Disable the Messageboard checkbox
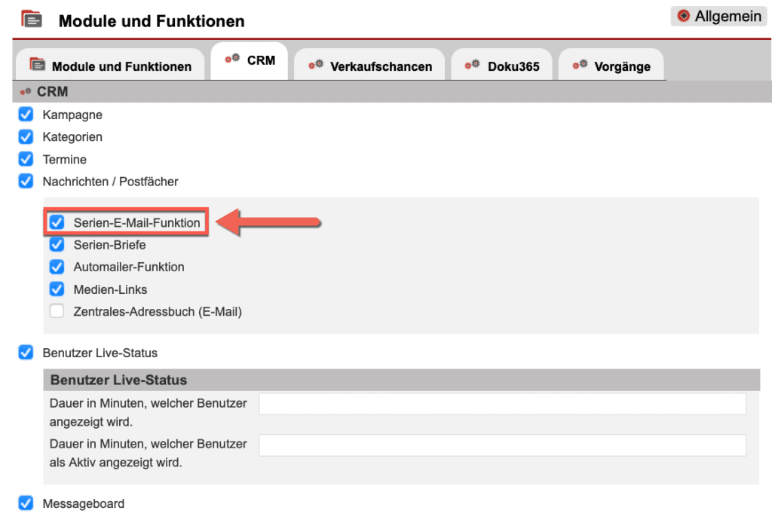The image size is (772, 532). click(25, 503)
